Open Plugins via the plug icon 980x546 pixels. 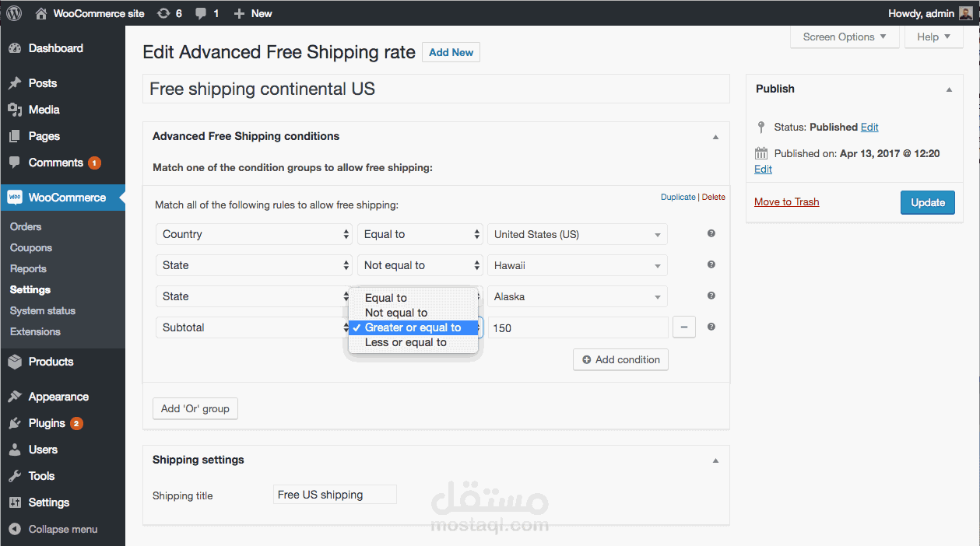(x=17, y=423)
